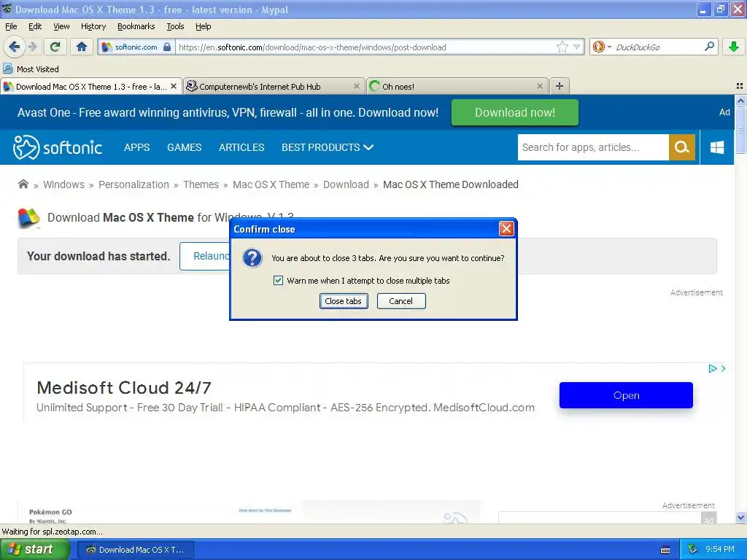Open the Mac OS X Theme breadcrumb link
The width and height of the screenshot is (747, 560).
pos(271,184)
